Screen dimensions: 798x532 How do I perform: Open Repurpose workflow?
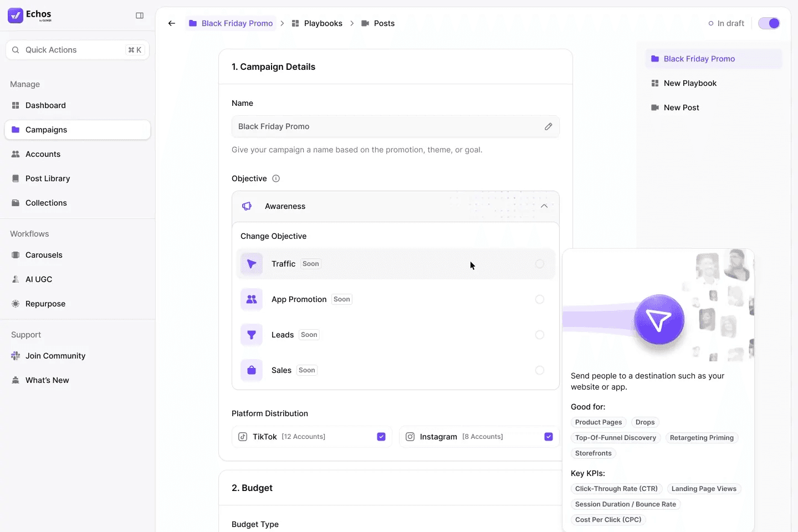[x=78, y=304]
